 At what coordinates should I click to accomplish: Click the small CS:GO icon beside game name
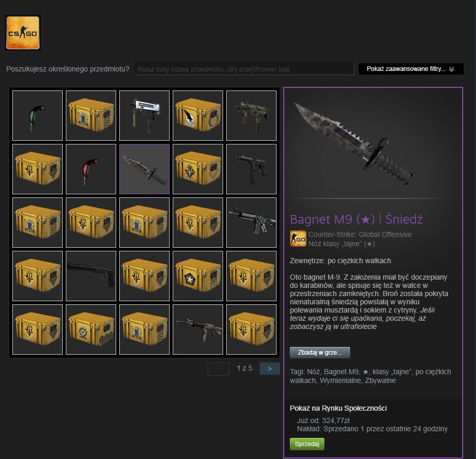(298, 238)
